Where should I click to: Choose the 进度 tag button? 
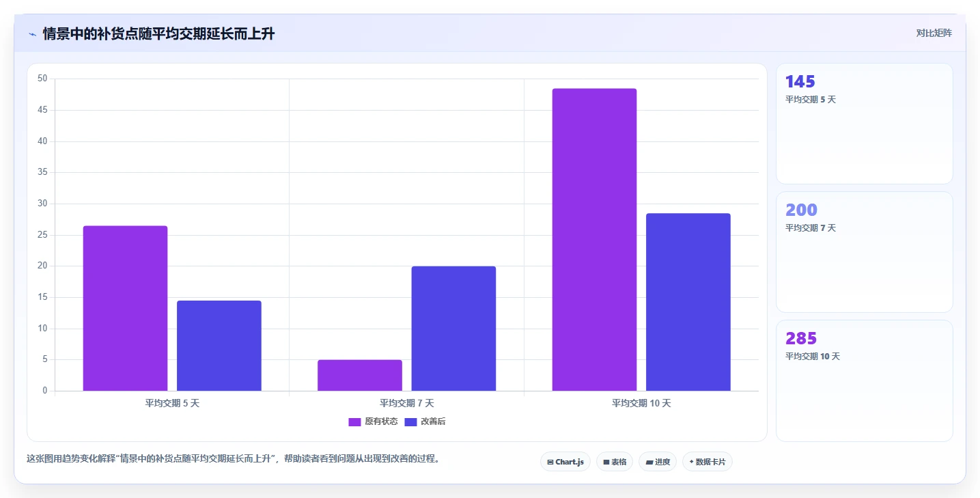[x=658, y=462]
